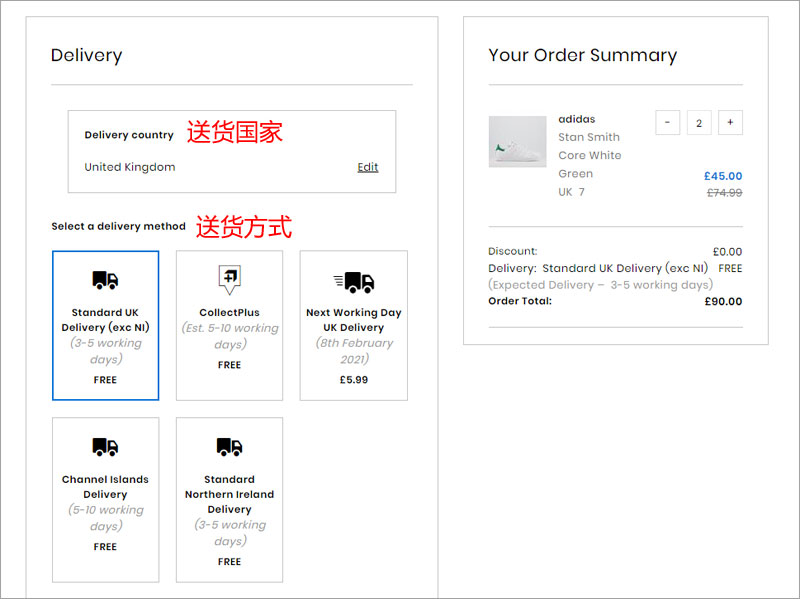Click the adidas product name
The height and width of the screenshot is (599, 800).
[x=577, y=119]
